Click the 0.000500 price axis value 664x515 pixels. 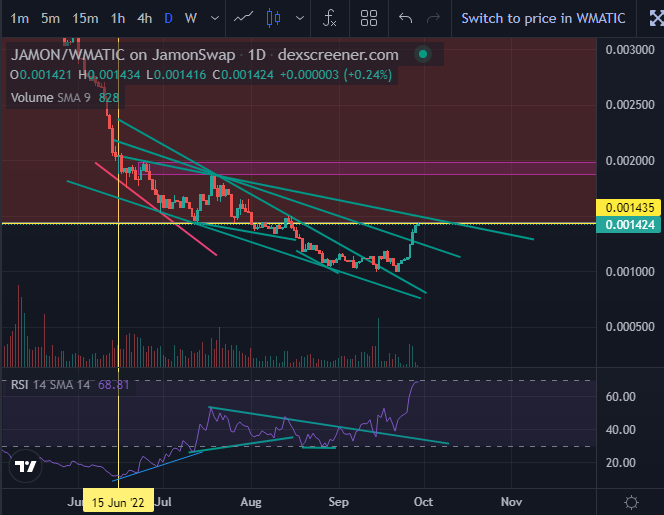coord(630,327)
